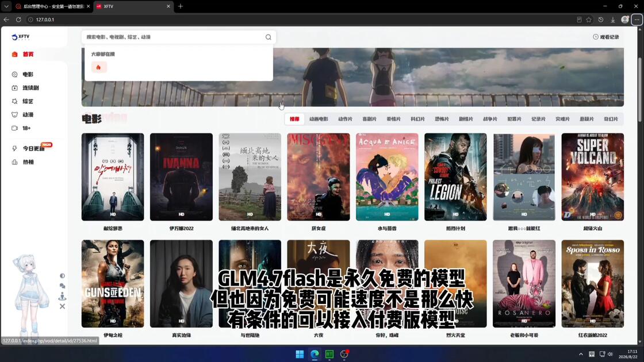Click the 真实迫缘 title link
644x362 pixels.
(181, 336)
